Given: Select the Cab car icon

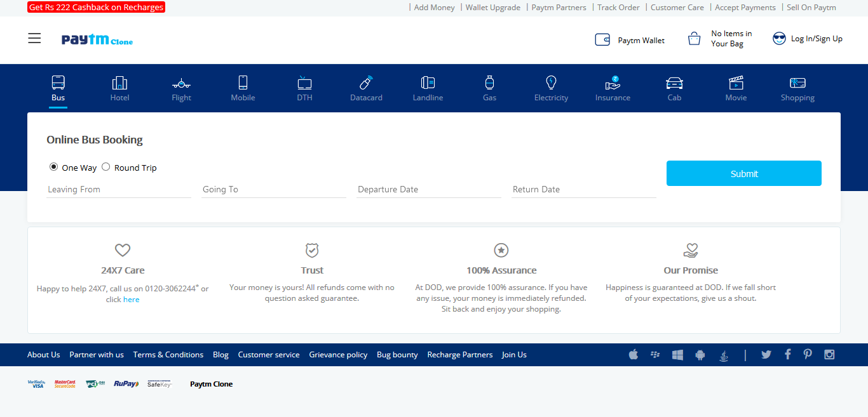Looking at the screenshot, I should [674, 83].
